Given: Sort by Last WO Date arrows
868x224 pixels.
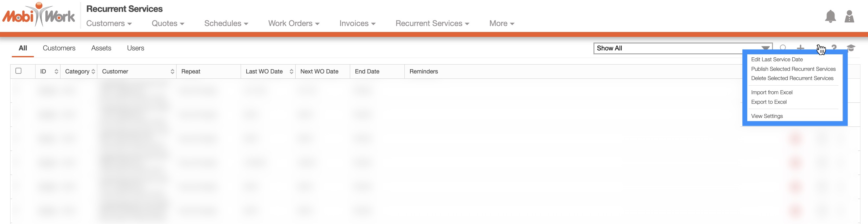Looking at the screenshot, I should coord(291,71).
